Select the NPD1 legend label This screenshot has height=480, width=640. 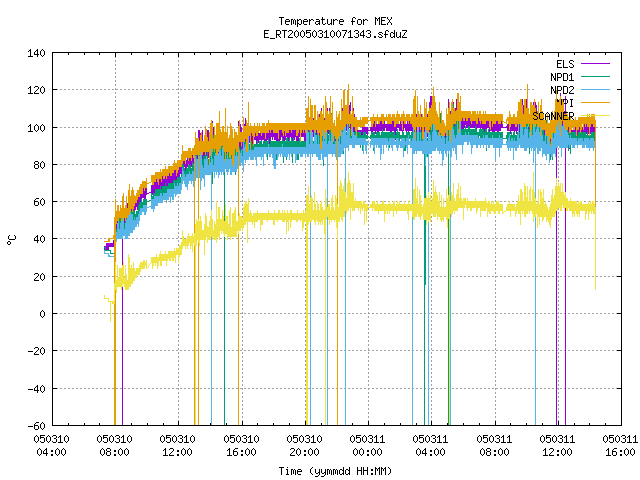tap(562, 77)
